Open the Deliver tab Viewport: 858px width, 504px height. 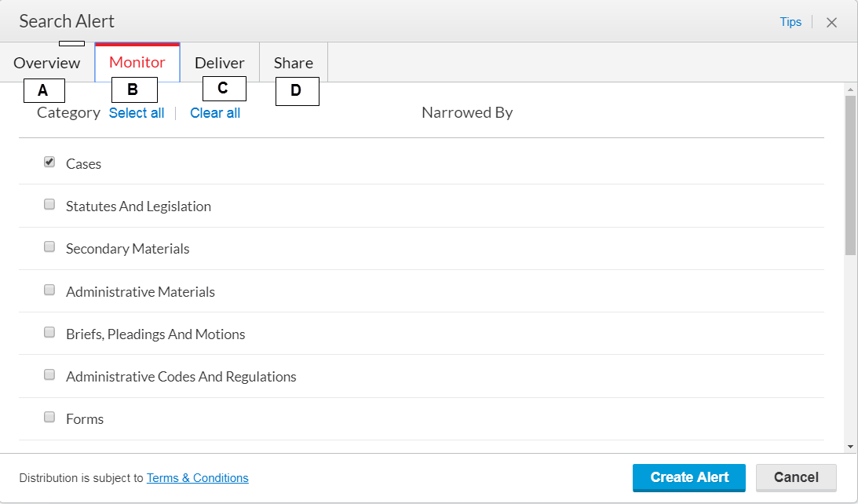(x=220, y=63)
